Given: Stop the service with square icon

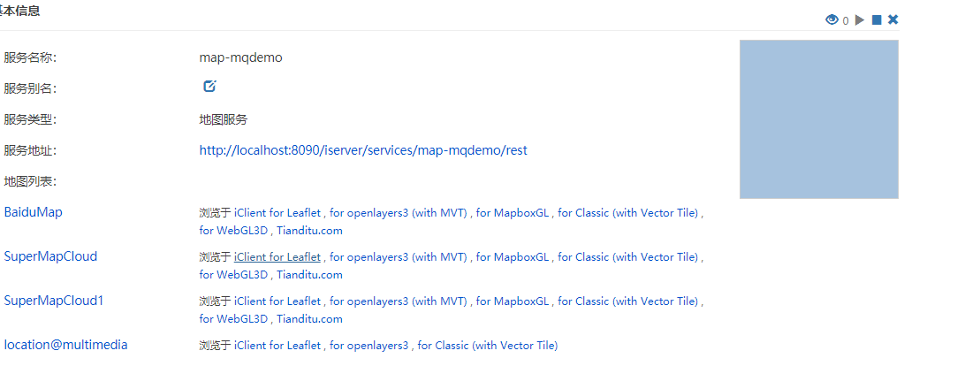Looking at the screenshot, I should pyautogui.click(x=877, y=20).
